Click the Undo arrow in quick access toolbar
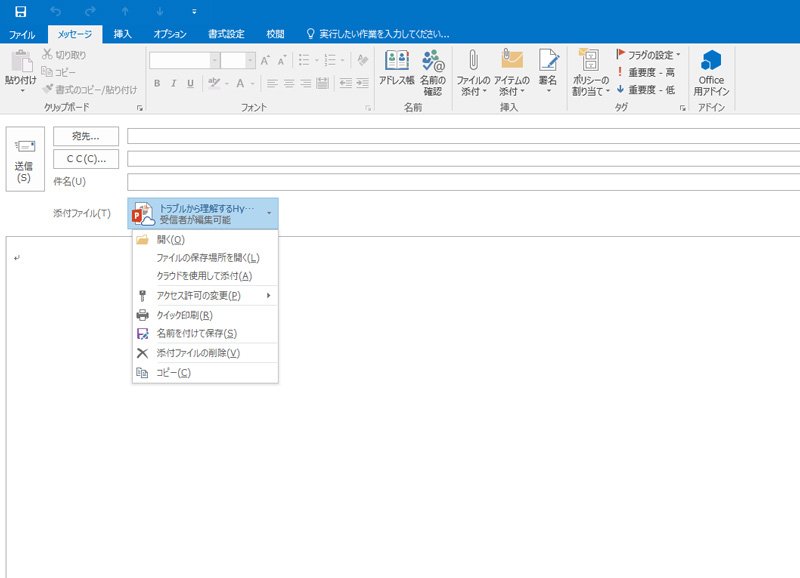The image size is (800, 578). point(56,11)
